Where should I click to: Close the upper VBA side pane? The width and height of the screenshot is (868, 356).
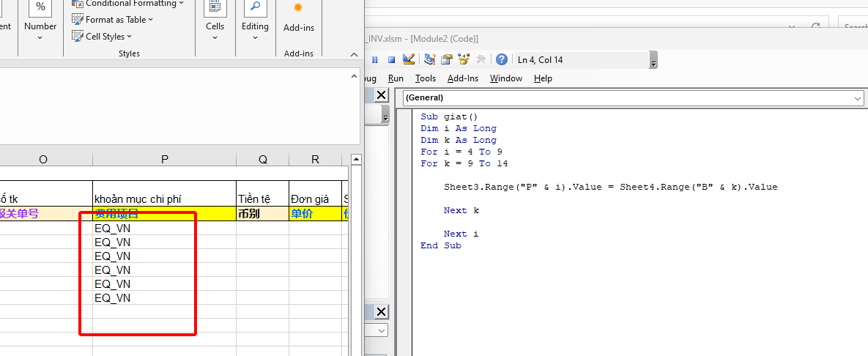click(382, 94)
